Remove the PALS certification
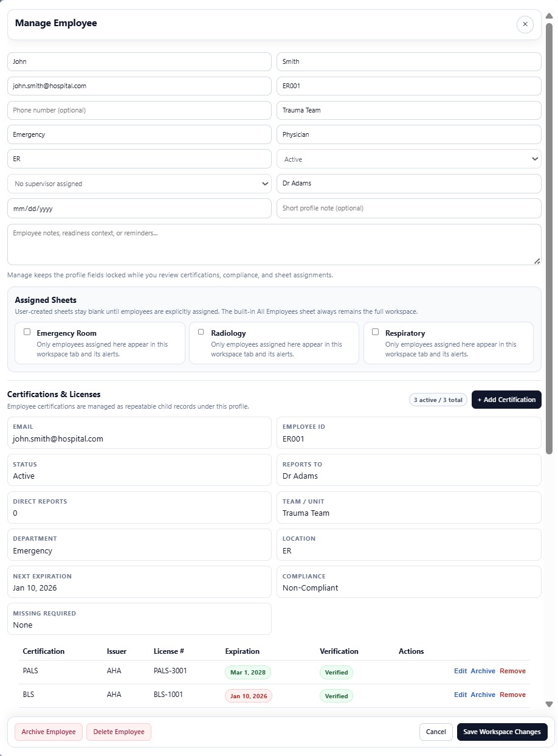The width and height of the screenshot is (558, 756). coord(512,671)
